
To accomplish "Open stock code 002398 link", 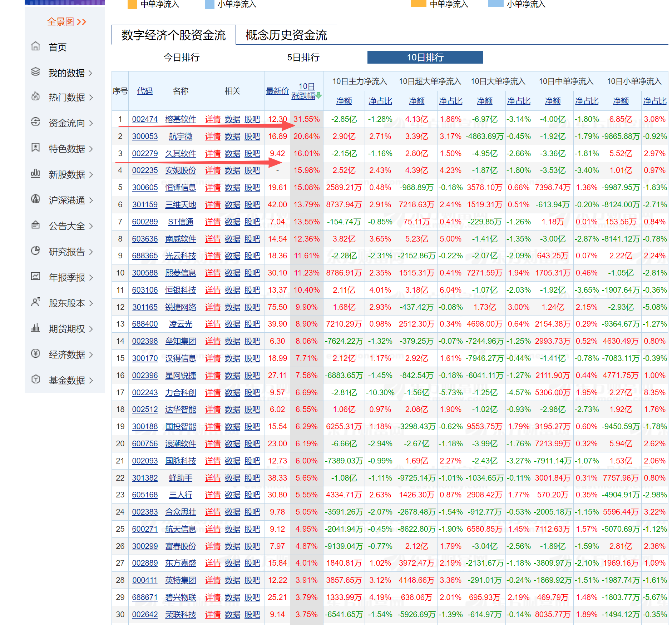I will tap(145, 341).
